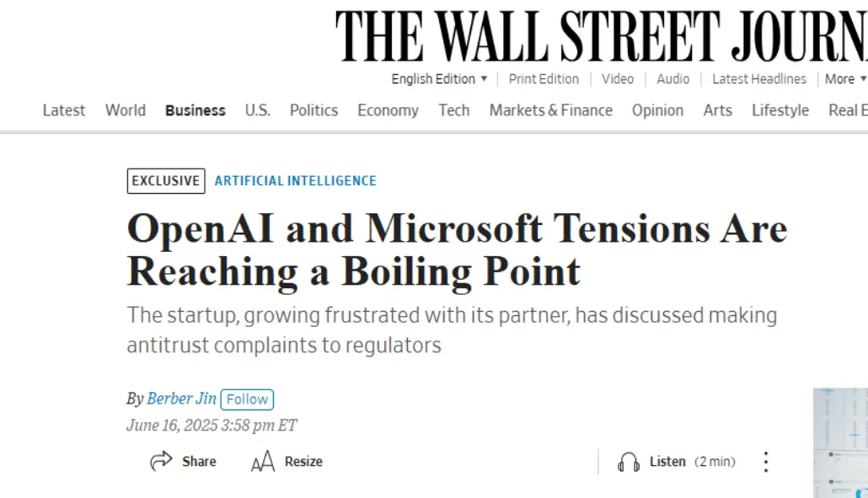Open the Latest Headlines link
The height and width of the screenshot is (498, 868).
[x=759, y=79]
